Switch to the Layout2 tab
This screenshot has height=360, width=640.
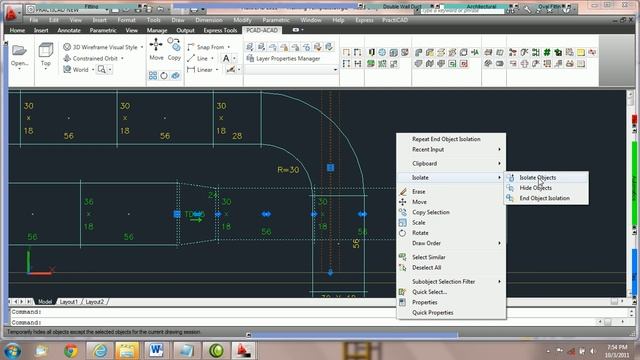pos(95,302)
